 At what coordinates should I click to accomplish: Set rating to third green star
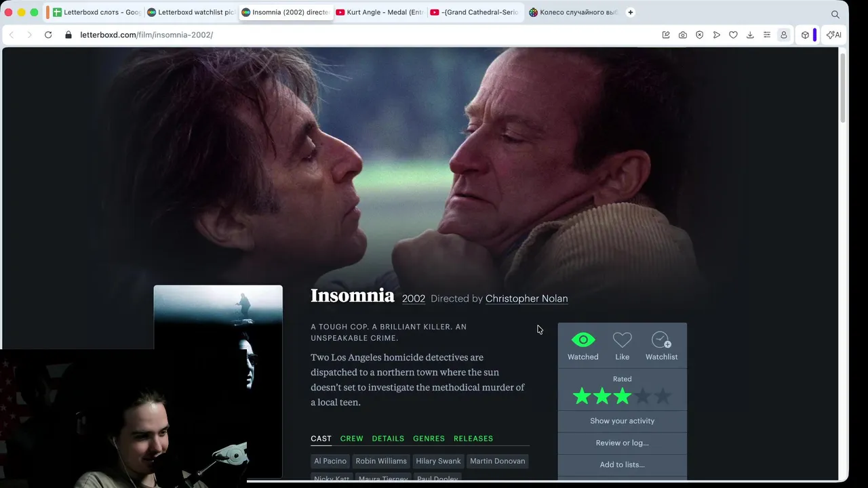pos(623,396)
